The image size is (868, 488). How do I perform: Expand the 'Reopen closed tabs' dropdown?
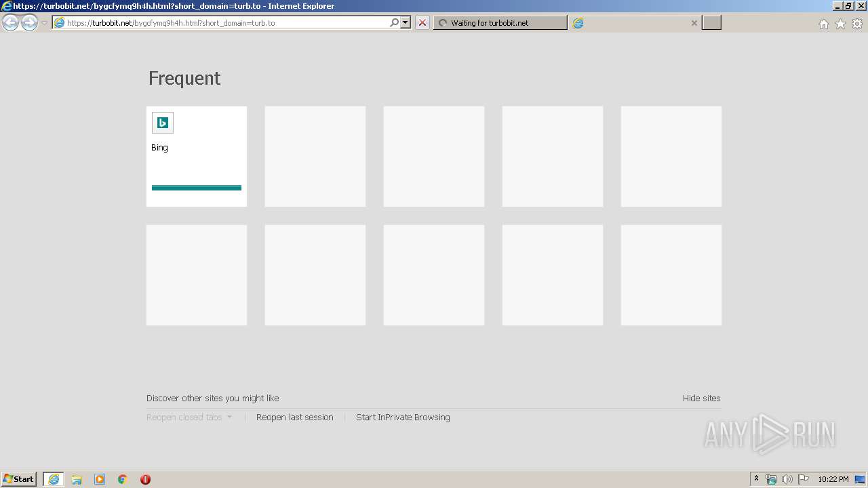pos(189,418)
